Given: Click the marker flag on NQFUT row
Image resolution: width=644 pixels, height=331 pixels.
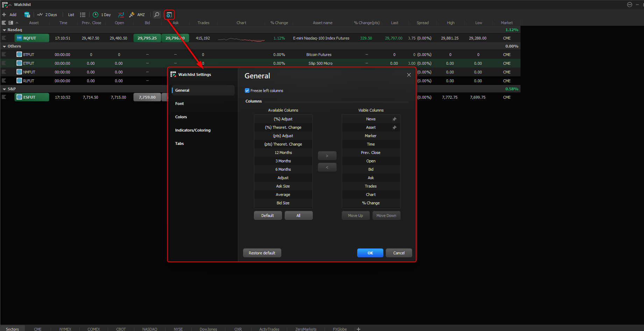Looking at the screenshot, I should tap(4, 38).
